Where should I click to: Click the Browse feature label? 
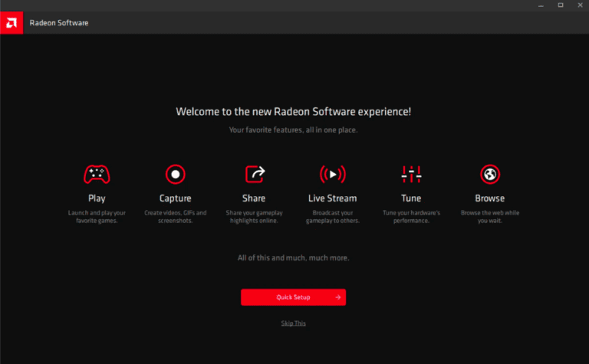pyautogui.click(x=489, y=198)
